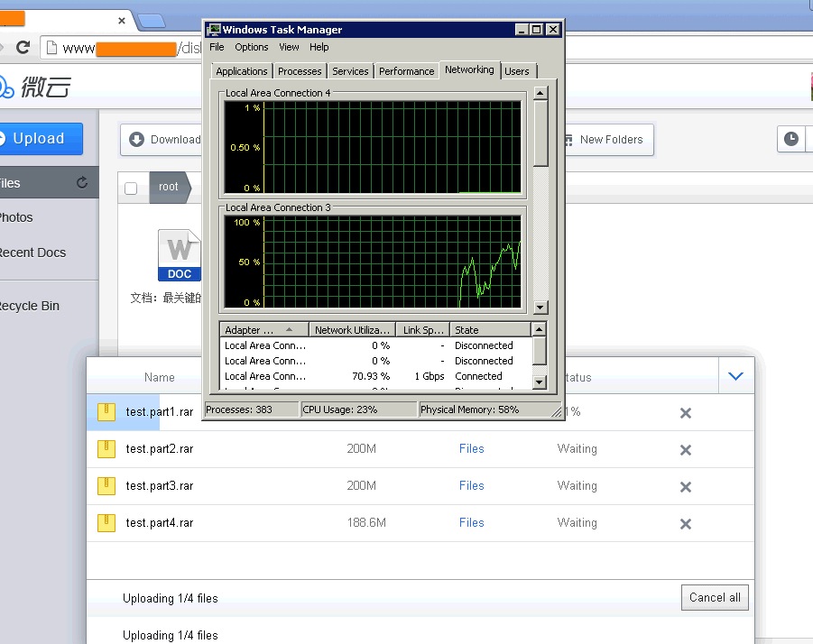The width and height of the screenshot is (813, 644).
Task: Switch to the Performance tab
Action: coord(406,71)
